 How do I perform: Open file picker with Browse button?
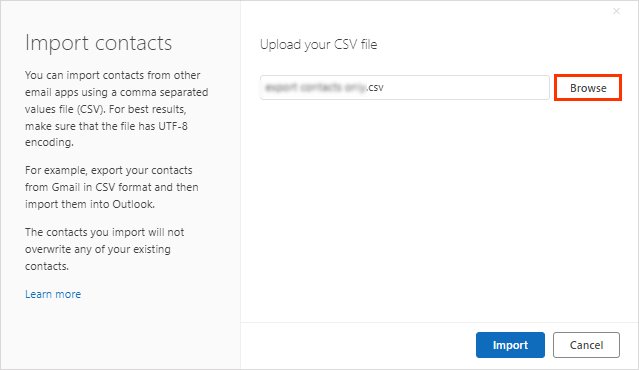[x=588, y=88]
